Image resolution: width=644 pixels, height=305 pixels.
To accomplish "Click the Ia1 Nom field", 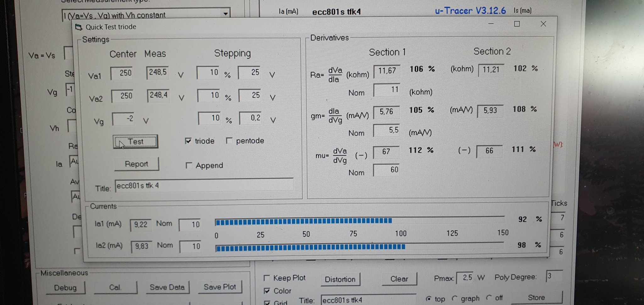I will point(190,225).
